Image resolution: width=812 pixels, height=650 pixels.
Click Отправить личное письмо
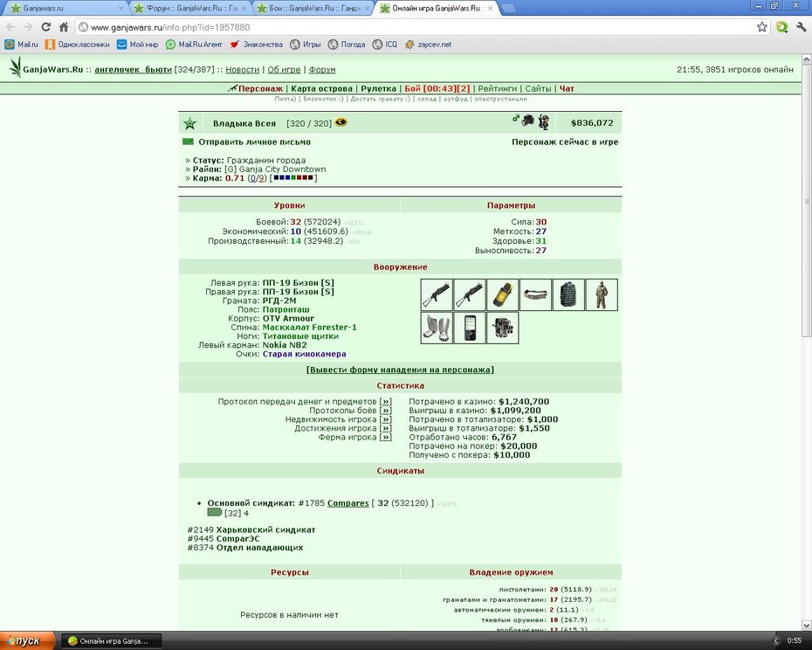(x=254, y=142)
